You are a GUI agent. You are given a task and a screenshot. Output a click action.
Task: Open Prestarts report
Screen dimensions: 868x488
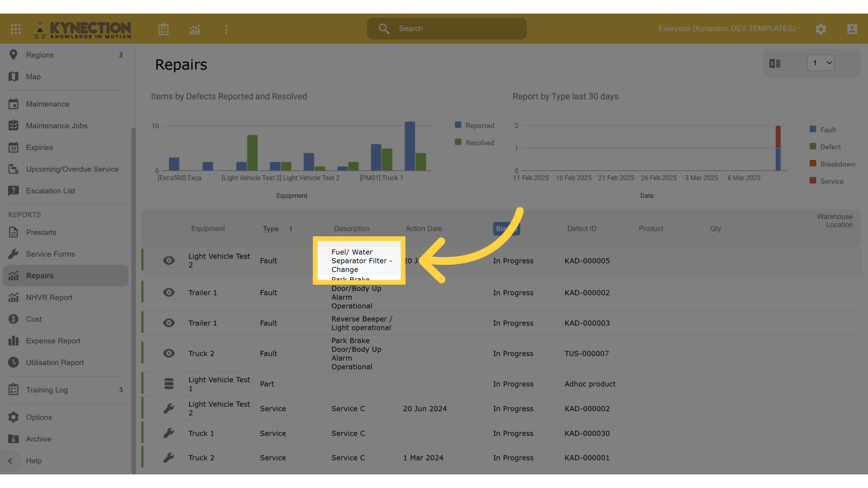pyautogui.click(x=66, y=233)
